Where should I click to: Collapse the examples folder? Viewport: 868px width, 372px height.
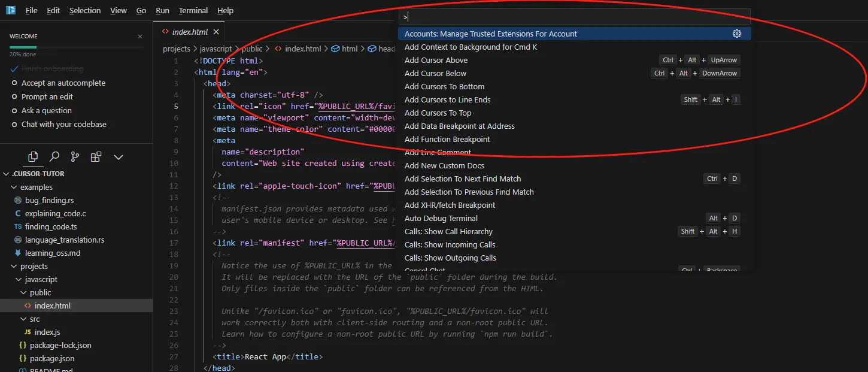point(36,187)
